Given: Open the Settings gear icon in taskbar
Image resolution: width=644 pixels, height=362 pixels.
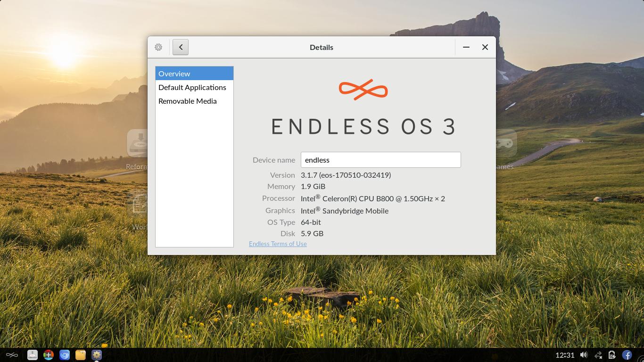Looking at the screenshot, I should click(x=97, y=355).
